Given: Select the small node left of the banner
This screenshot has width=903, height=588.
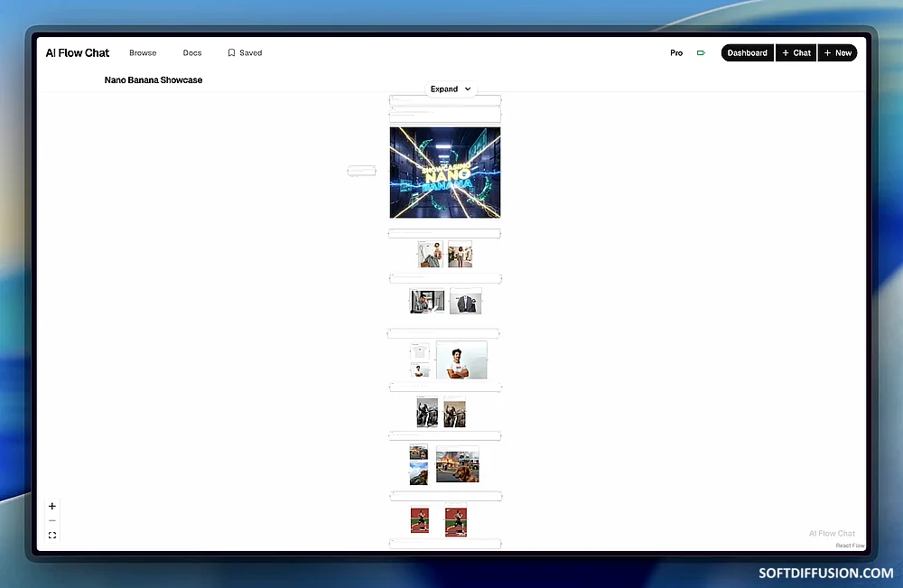Looking at the screenshot, I should point(362,171).
